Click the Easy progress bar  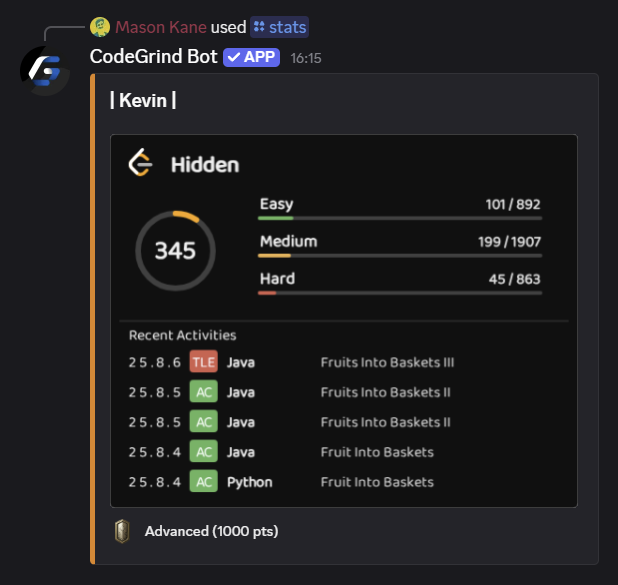(x=400, y=217)
